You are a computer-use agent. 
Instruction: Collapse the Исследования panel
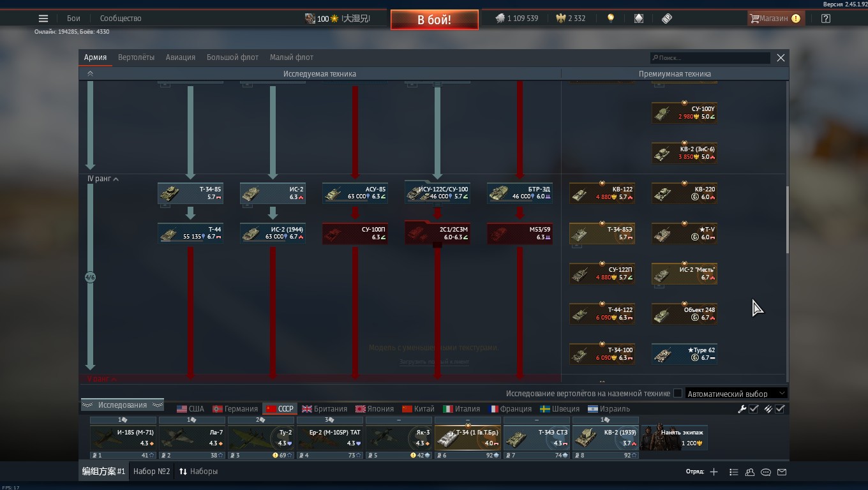(123, 405)
